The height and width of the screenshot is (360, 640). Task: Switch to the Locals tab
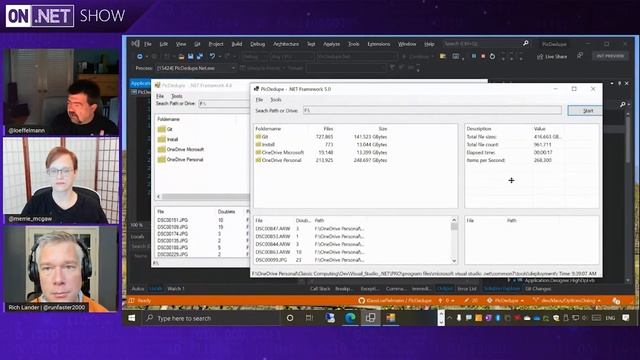156,289
